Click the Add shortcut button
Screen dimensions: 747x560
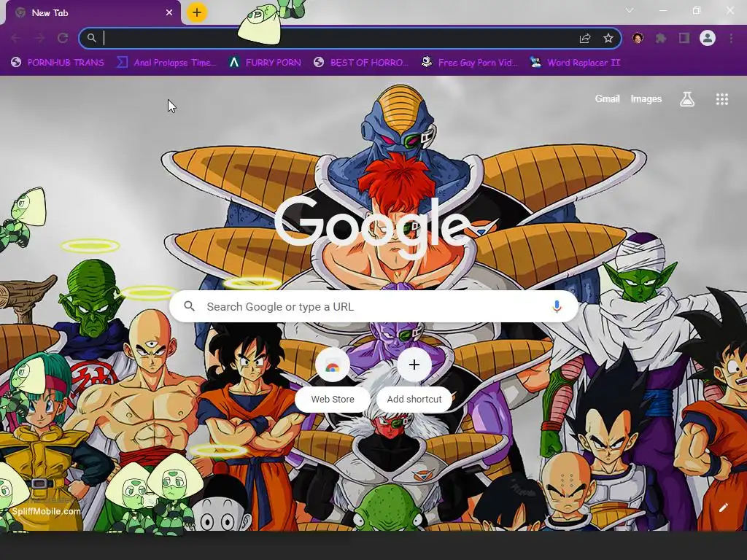click(x=414, y=380)
